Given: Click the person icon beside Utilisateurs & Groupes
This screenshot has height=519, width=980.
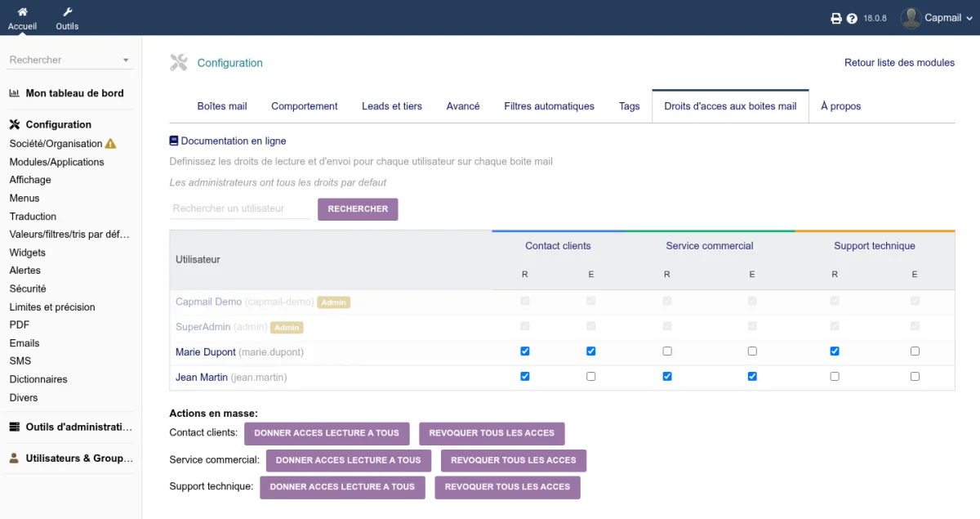Looking at the screenshot, I should pos(15,459).
